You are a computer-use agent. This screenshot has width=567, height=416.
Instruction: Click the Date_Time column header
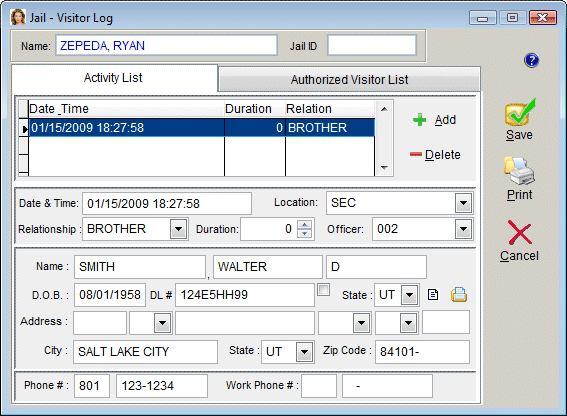(x=126, y=109)
